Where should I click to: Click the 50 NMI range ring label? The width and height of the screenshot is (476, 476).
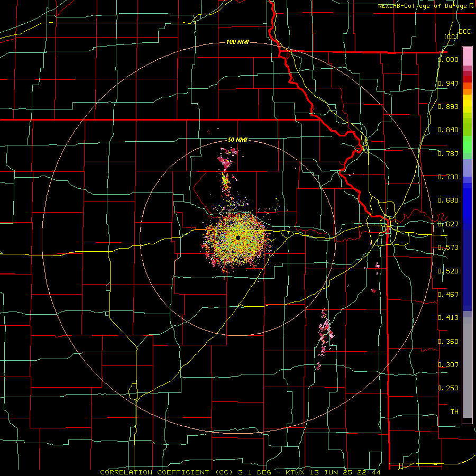[237, 140]
